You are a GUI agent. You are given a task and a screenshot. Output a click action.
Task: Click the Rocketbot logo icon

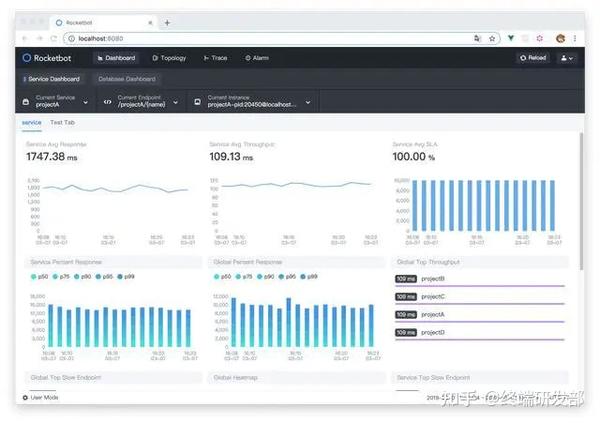[x=26, y=58]
